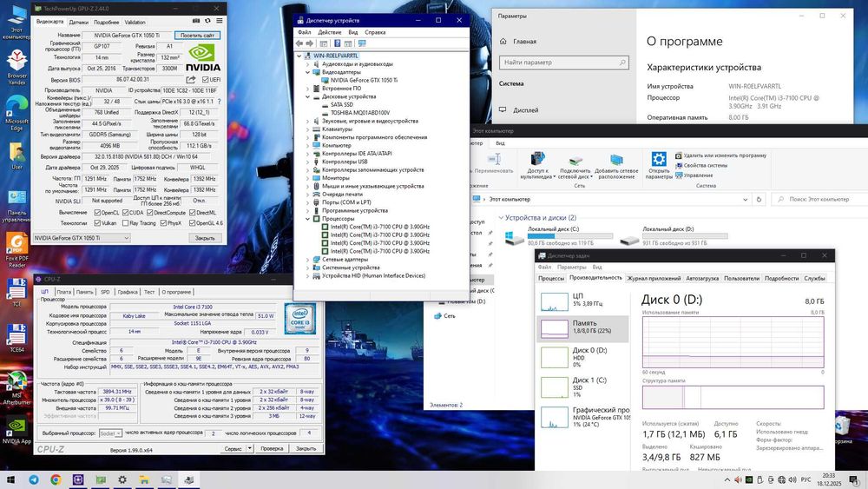Screen dimensions: 868x489
Task: Open the GPU-Z hamburger menu icon
Action: click(220, 21)
